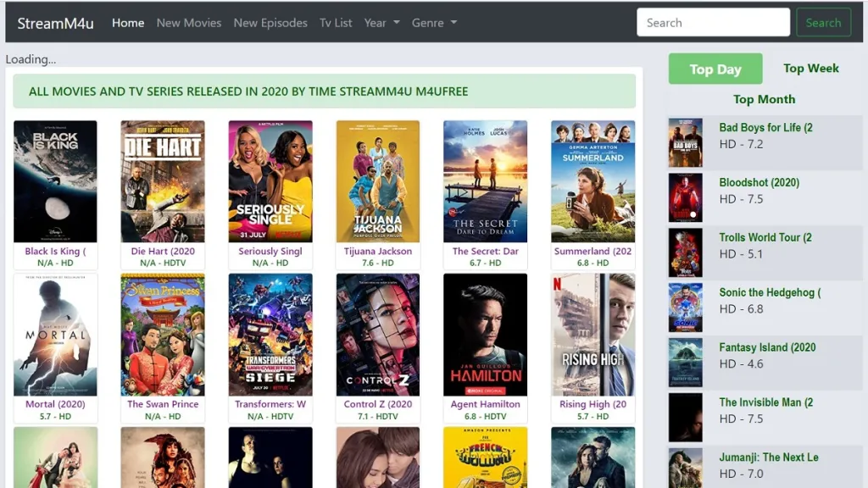Viewport: 868px width, 488px height.
Task: Select the Seriously Single poster
Action: pyautogui.click(x=270, y=181)
